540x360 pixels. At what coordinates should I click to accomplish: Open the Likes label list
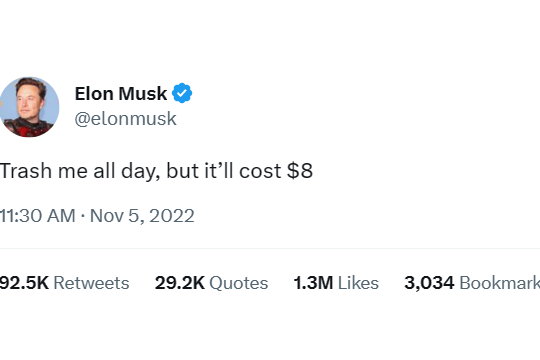(x=358, y=283)
